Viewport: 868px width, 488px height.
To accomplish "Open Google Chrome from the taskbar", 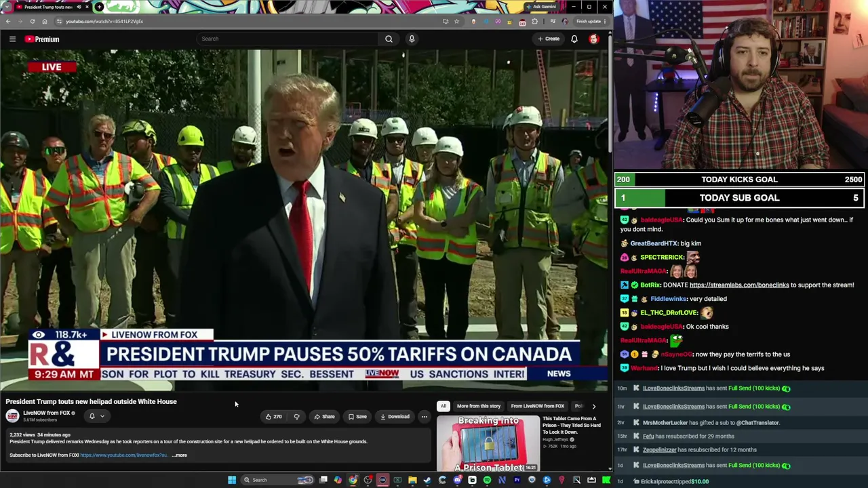I will [x=353, y=480].
